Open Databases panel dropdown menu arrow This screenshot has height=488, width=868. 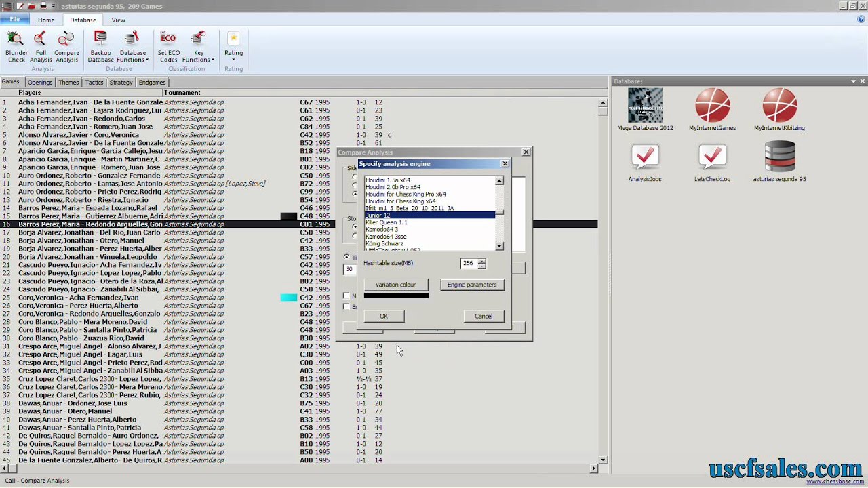tap(853, 81)
